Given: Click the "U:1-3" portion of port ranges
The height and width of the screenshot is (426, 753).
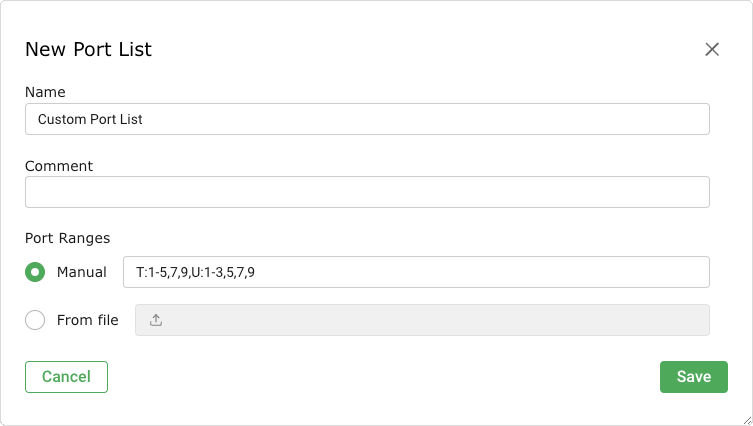Looking at the screenshot, I should 207,272.
